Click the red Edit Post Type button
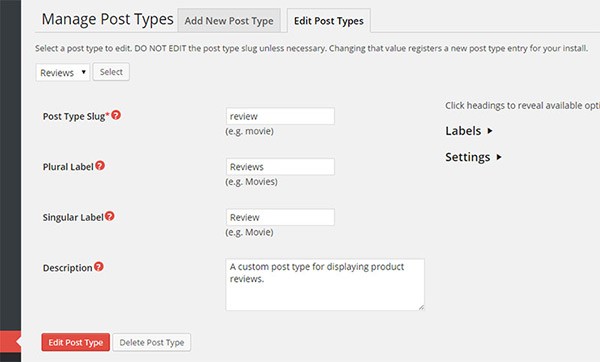Screen dimensions: 600x362 pos(76,342)
